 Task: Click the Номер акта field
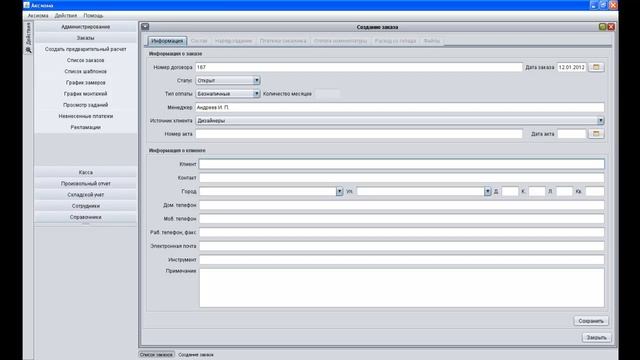pyautogui.click(x=358, y=133)
